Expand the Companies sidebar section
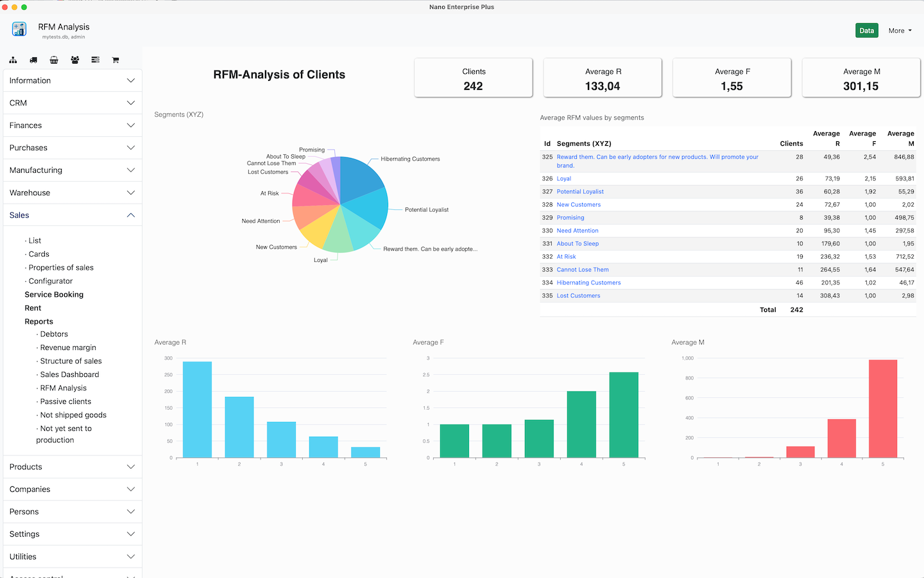This screenshot has width=924, height=578. pos(73,489)
